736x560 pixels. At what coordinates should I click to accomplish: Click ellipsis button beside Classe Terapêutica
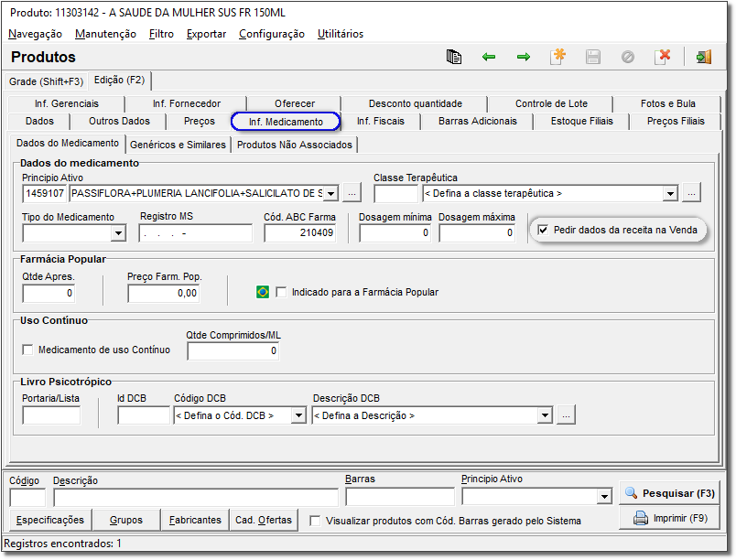(691, 193)
